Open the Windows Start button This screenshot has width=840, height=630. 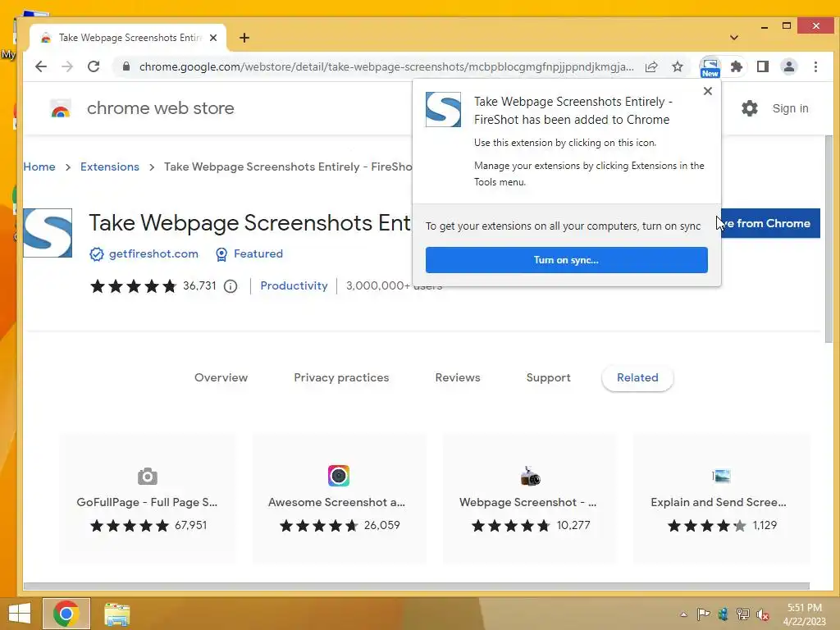pos(20,614)
